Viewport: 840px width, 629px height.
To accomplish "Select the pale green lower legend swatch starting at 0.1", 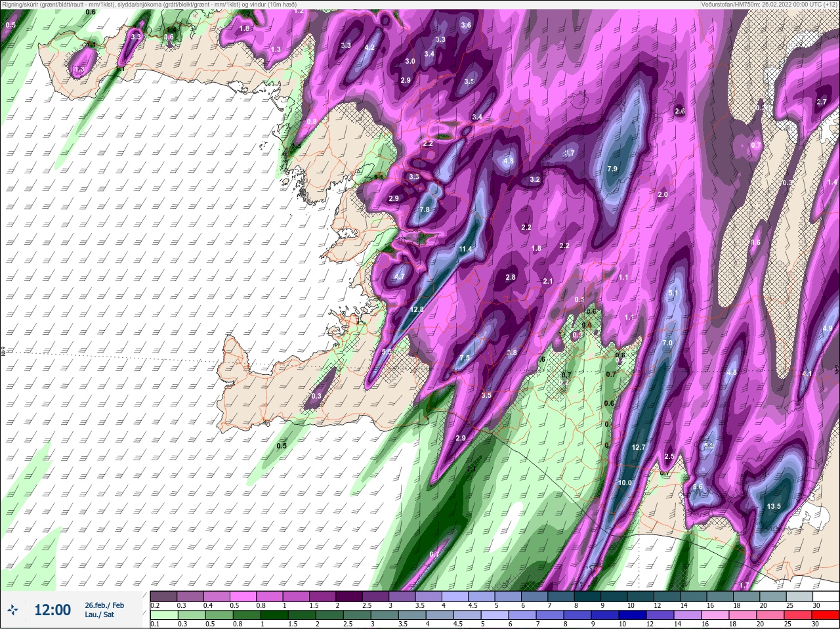I will (x=163, y=615).
